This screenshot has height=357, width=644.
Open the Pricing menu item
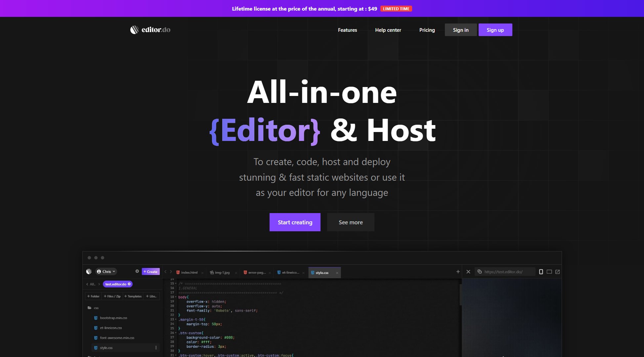[427, 30]
